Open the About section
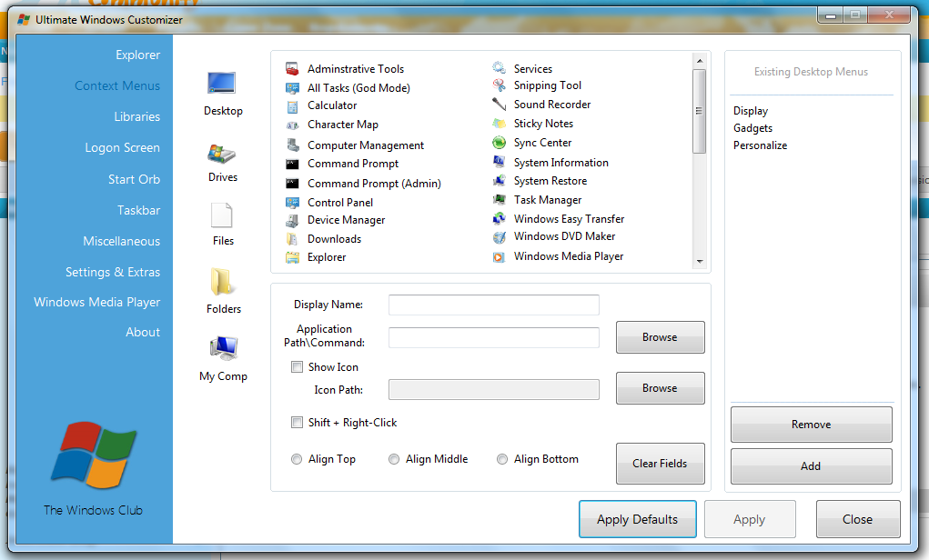Screen dimensions: 929x560 pyautogui.click(x=143, y=332)
